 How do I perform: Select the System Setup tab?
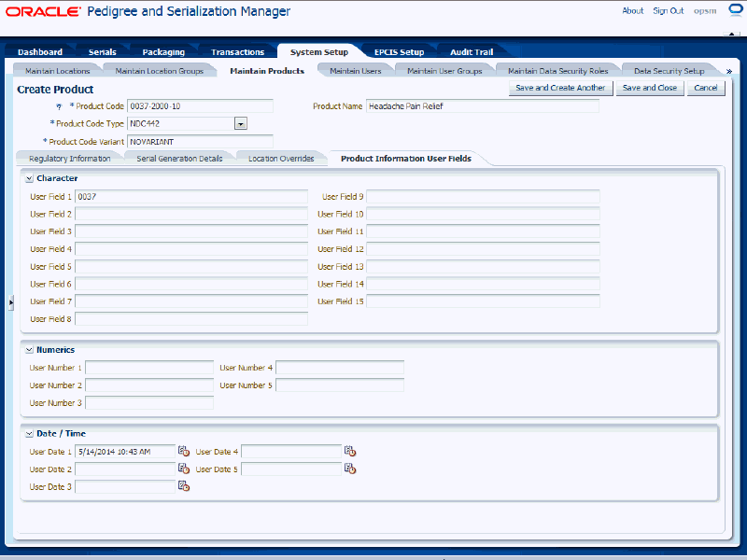click(319, 52)
